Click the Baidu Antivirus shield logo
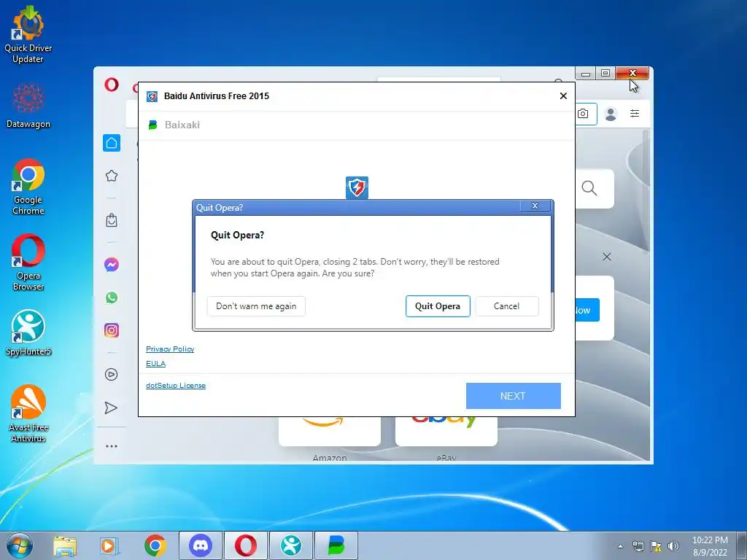The width and height of the screenshot is (747, 560). tap(357, 187)
